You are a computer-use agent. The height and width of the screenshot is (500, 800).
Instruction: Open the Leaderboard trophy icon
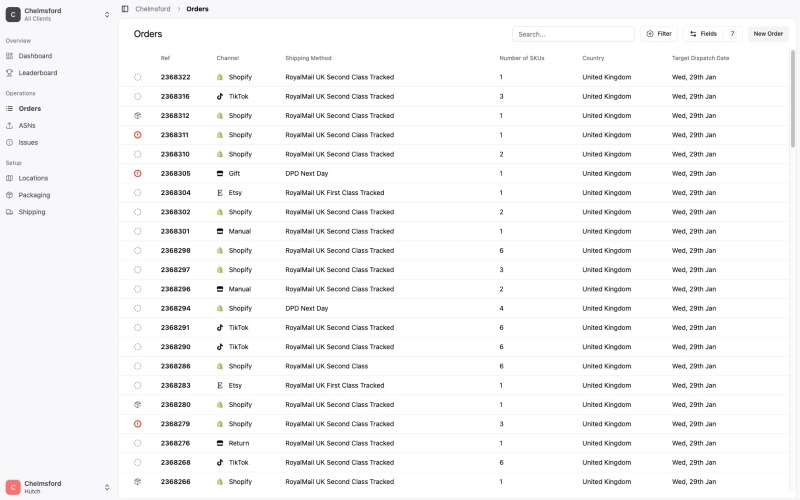coord(9,73)
